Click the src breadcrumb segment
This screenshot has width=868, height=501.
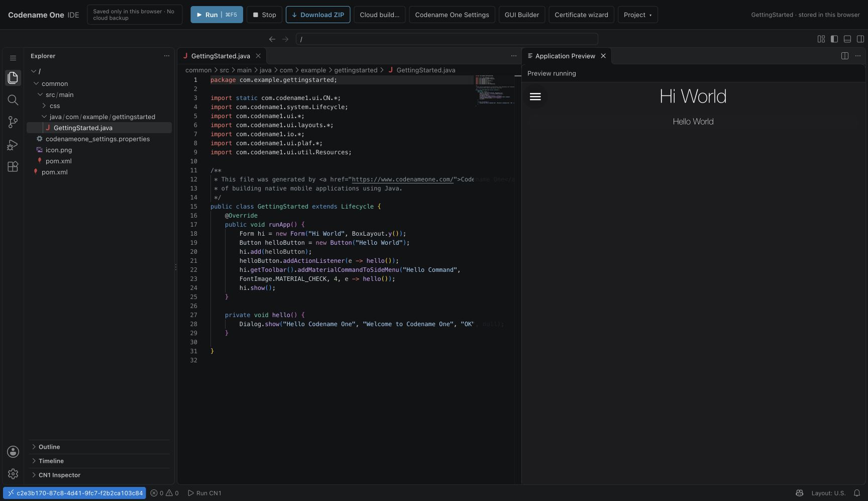(x=224, y=70)
